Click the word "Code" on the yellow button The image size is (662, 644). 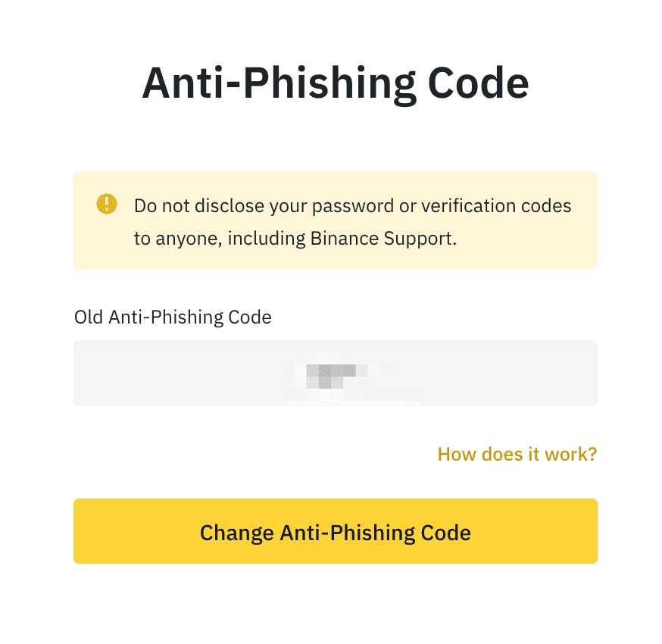click(447, 532)
